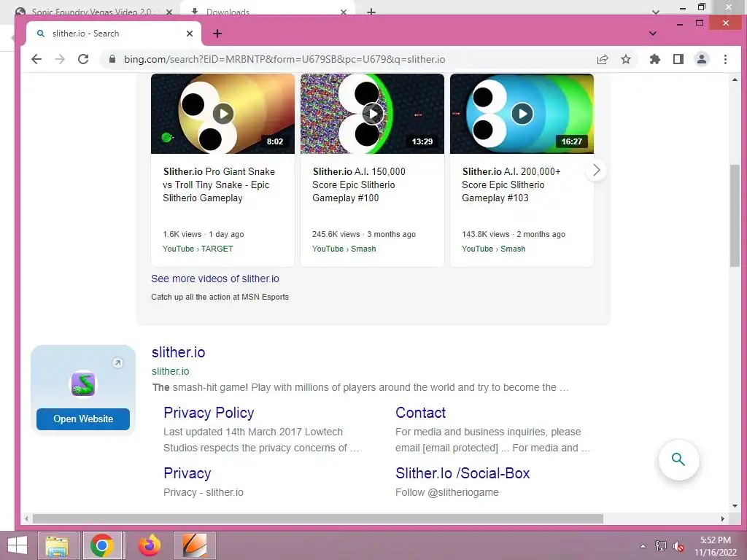The width and height of the screenshot is (747, 560).
Task: Click the share this page icon
Action: click(603, 59)
